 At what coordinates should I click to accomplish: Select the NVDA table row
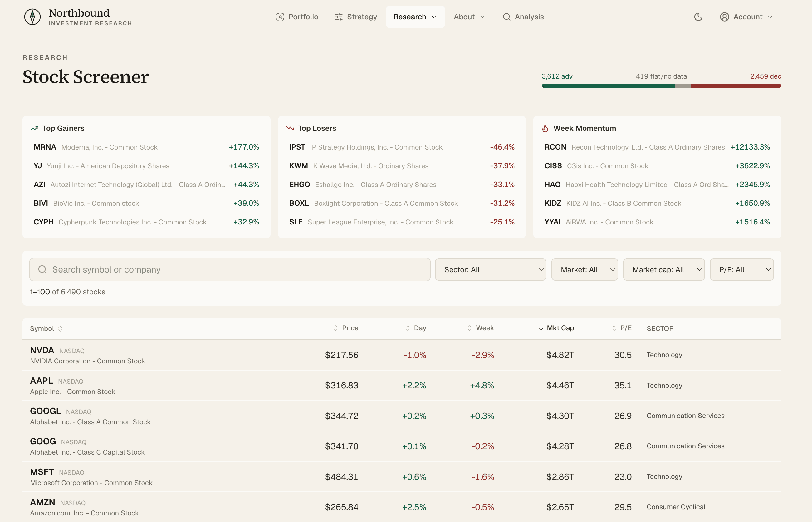pyautogui.click(x=402, y=355)
